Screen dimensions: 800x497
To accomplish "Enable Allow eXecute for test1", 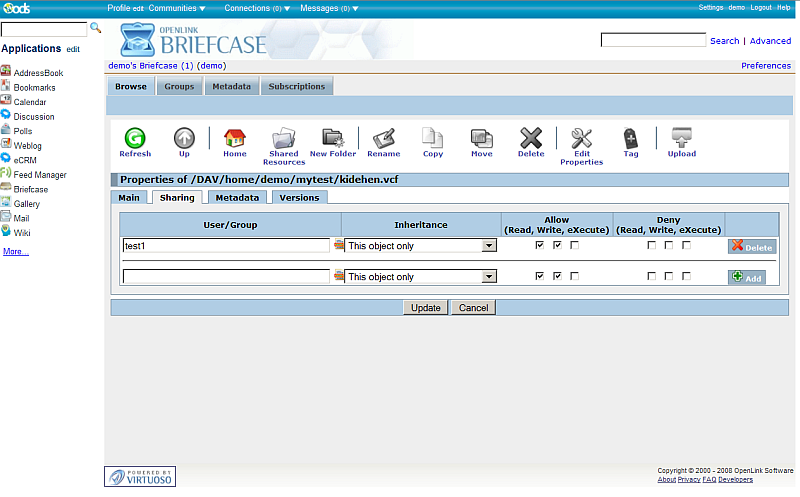I will tap(574, 245).
